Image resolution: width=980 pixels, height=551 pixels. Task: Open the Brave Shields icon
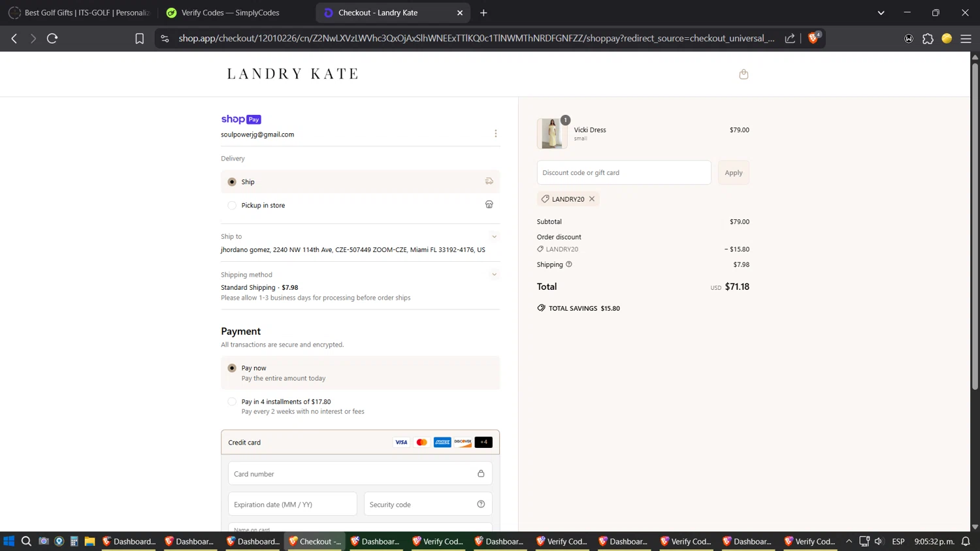(813, 38)
